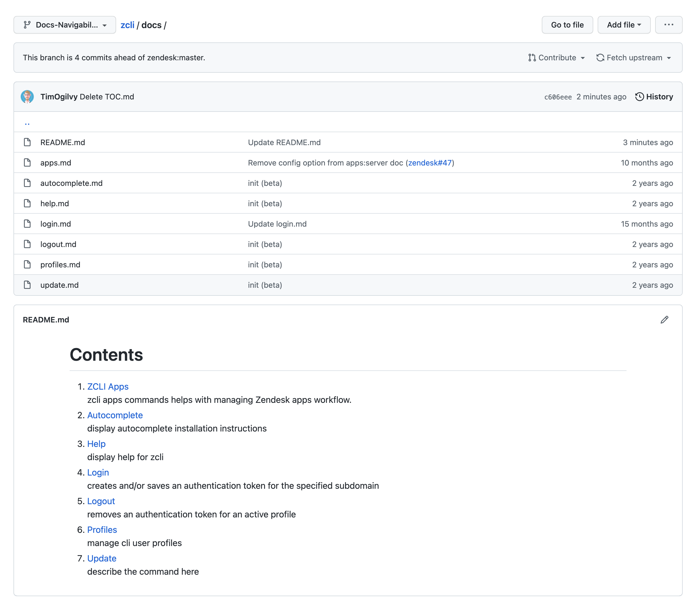This screenshot has width=700, height=608.
Task: Click the '15 months ago' timestamp for login.md
Action: [647, 224]
